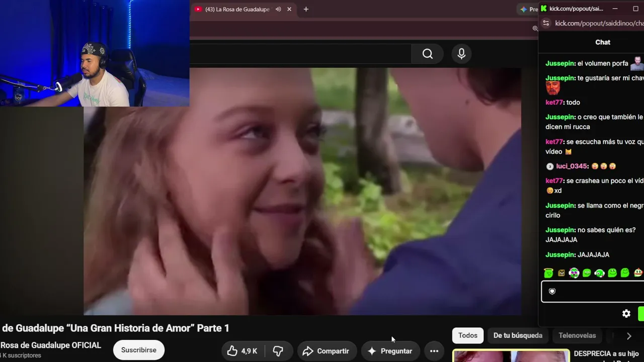Select the Telenovelas filter chip
644x362 pixels.
pos(577,335)
